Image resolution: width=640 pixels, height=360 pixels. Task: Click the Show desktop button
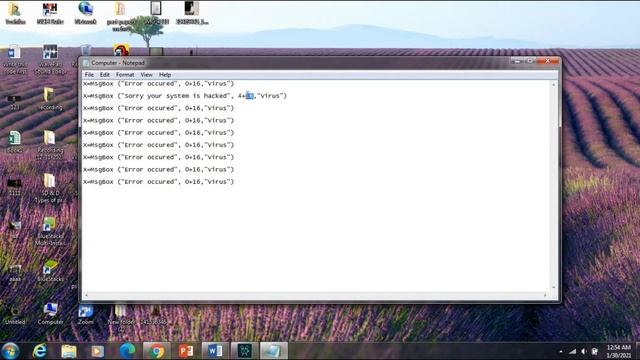(x=638, y=351)
